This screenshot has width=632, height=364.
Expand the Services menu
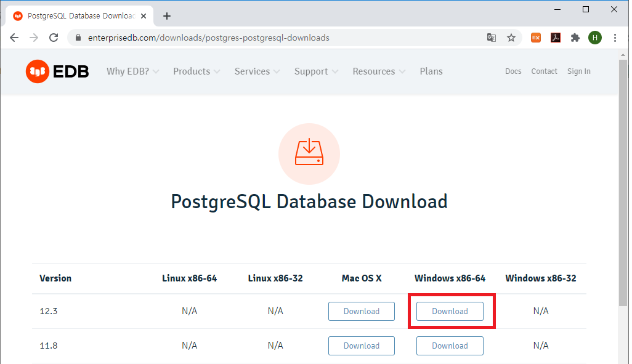tap(257, 71)
